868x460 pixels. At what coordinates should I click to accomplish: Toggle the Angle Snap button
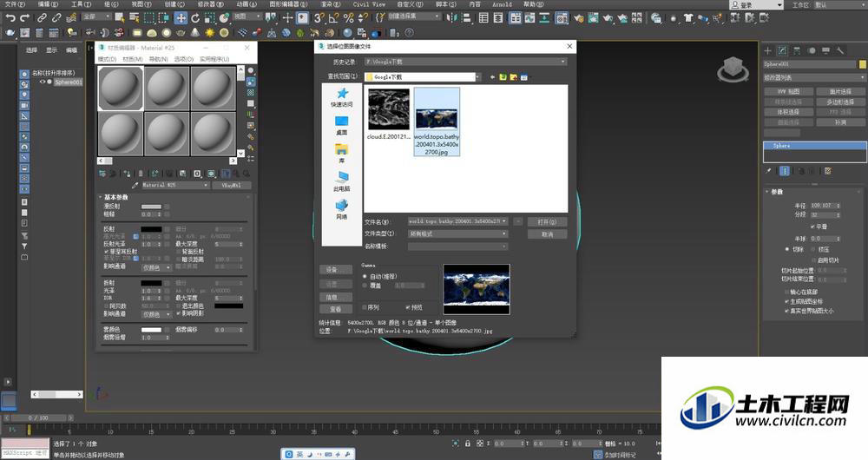334,17
